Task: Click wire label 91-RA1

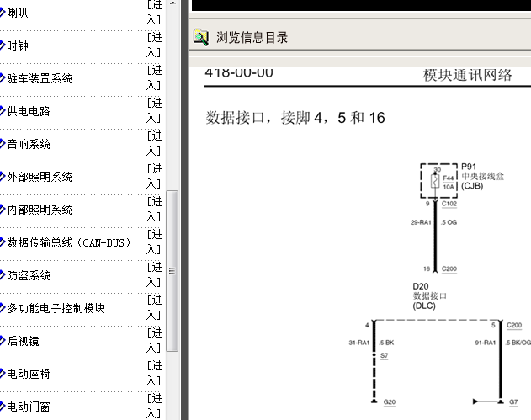Action: coord(486,343)
